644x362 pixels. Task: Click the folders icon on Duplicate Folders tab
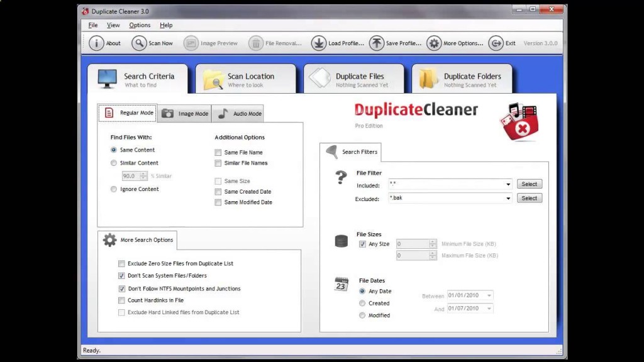tap(428, 79)
